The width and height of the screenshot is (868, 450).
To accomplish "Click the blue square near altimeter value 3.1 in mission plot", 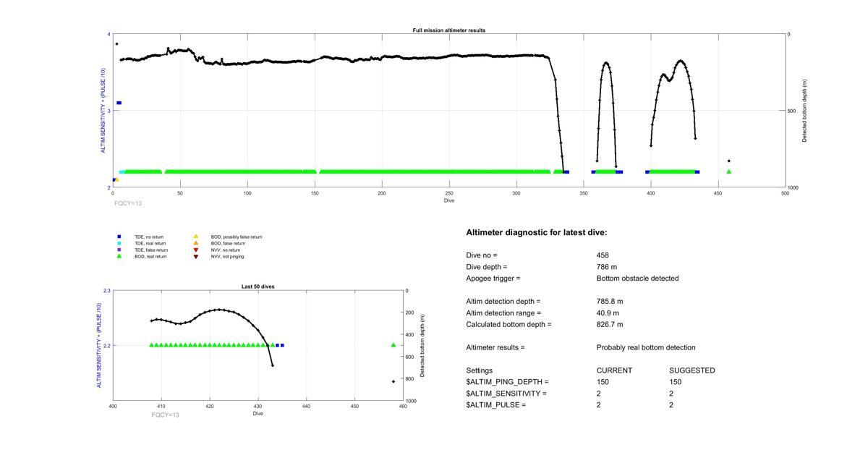I will (x=119, y=103).
